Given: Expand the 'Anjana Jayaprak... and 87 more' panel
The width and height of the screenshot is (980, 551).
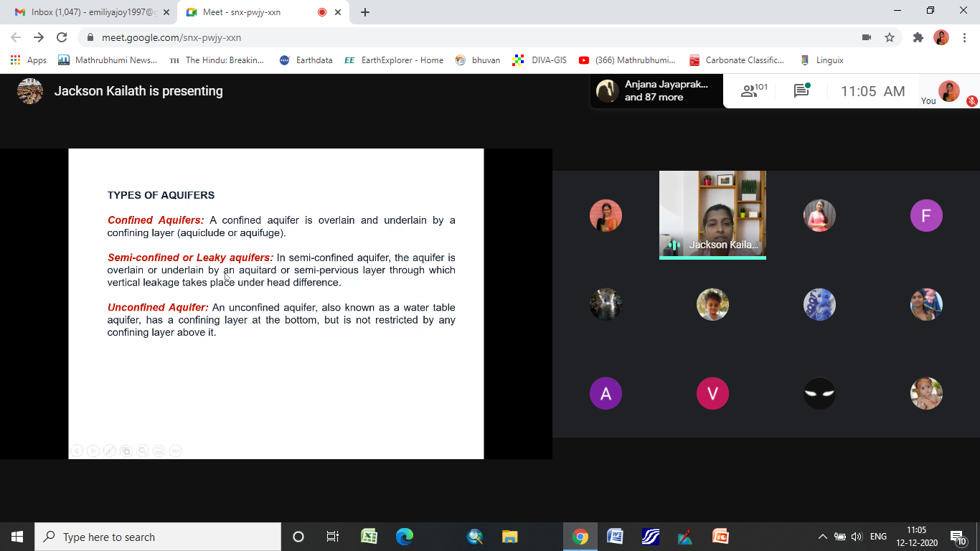Looking at the screenshot, I should (656, 91).
